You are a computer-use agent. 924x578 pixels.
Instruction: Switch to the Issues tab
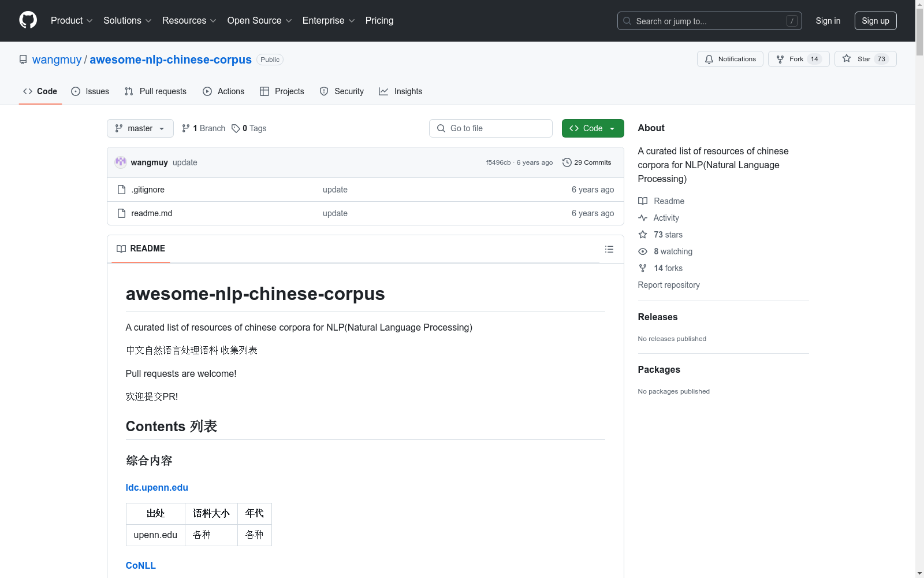(90, 91)
